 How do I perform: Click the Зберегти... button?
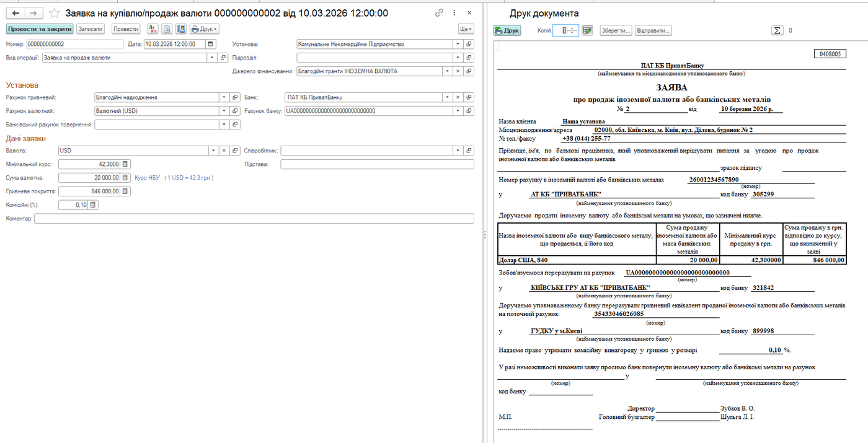click(x=616, y=30)
